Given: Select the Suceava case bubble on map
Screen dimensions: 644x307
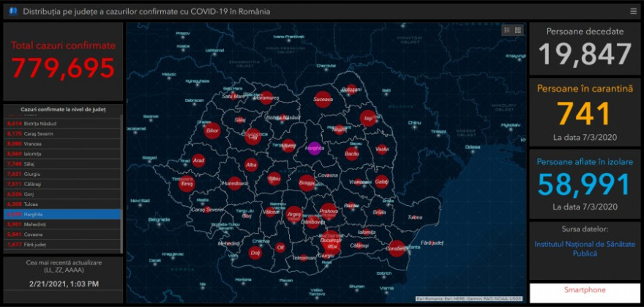Looking at the screenshot, I should 323,98.
